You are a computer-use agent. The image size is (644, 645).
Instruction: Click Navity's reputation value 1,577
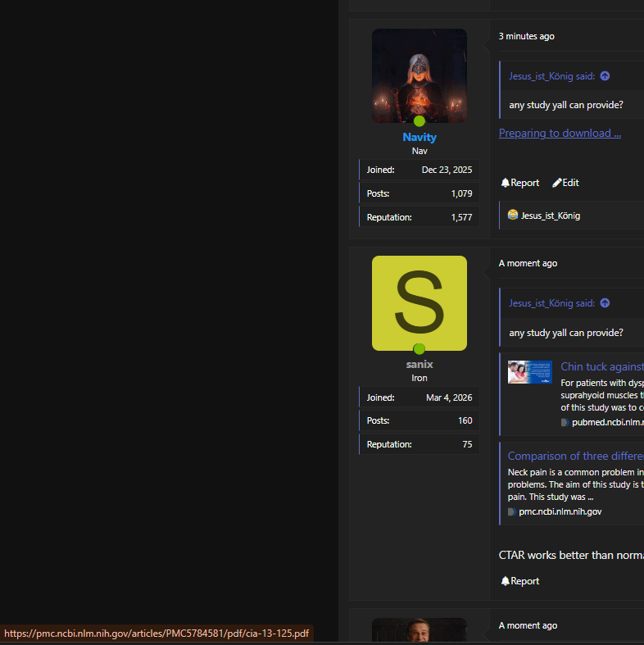pyautogui.click(x=461, y=217)
